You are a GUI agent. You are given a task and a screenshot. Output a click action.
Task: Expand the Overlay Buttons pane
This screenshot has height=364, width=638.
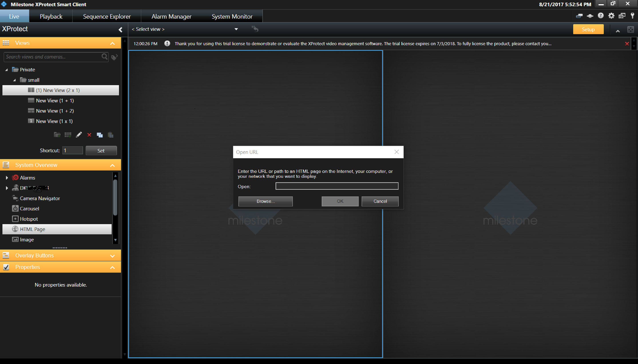click(x=112, y=256)
